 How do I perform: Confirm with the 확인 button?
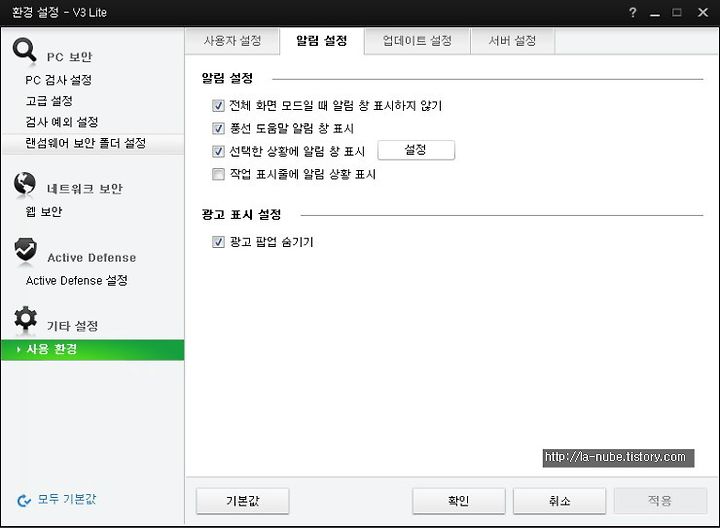pyautogui.click(x=459, y=501)
